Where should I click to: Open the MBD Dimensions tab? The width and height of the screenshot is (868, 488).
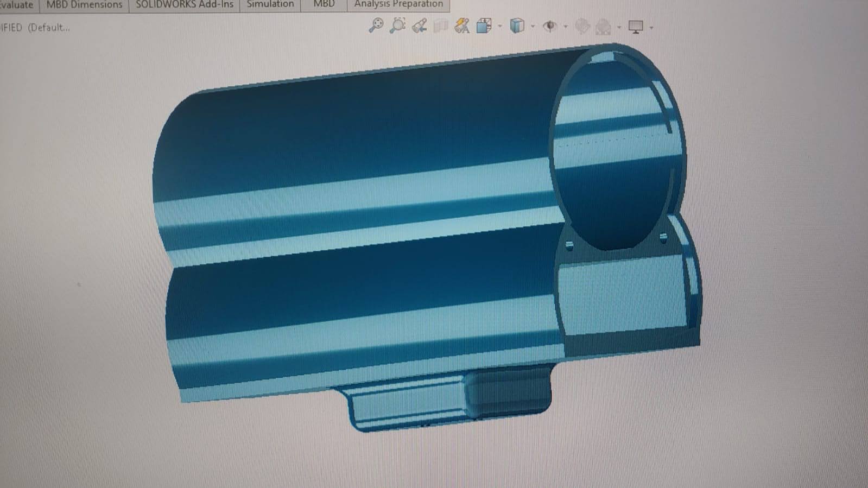click(84, 5)
